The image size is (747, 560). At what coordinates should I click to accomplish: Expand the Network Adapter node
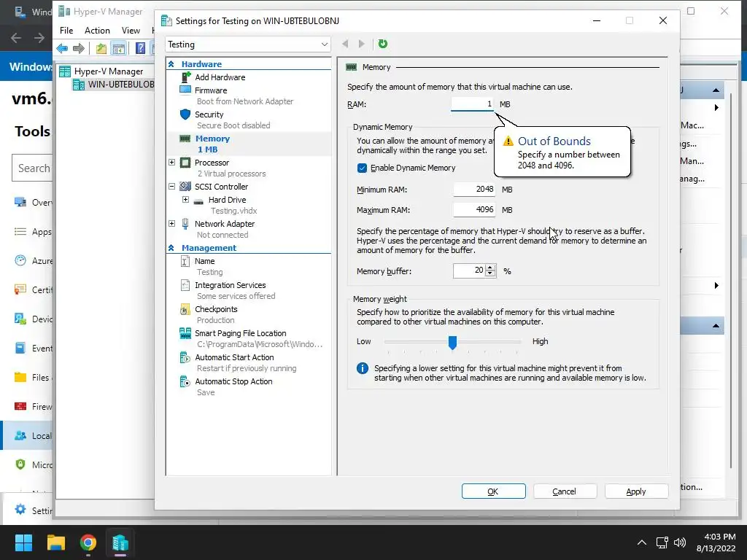coord(172,223)
